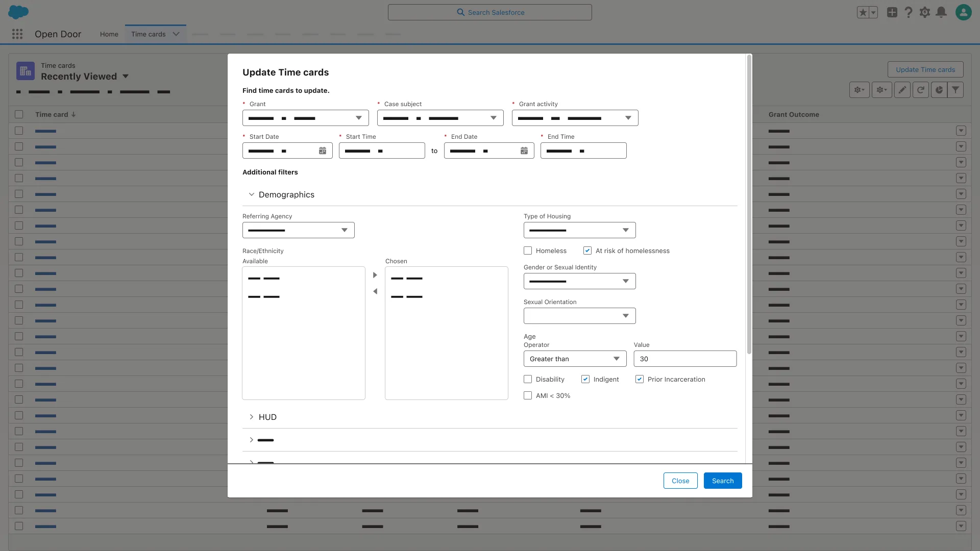The width and height of the screenshot is (980, 551).
Task: Open the Grant activity dropdown
Action: click(x=575, y=118)
